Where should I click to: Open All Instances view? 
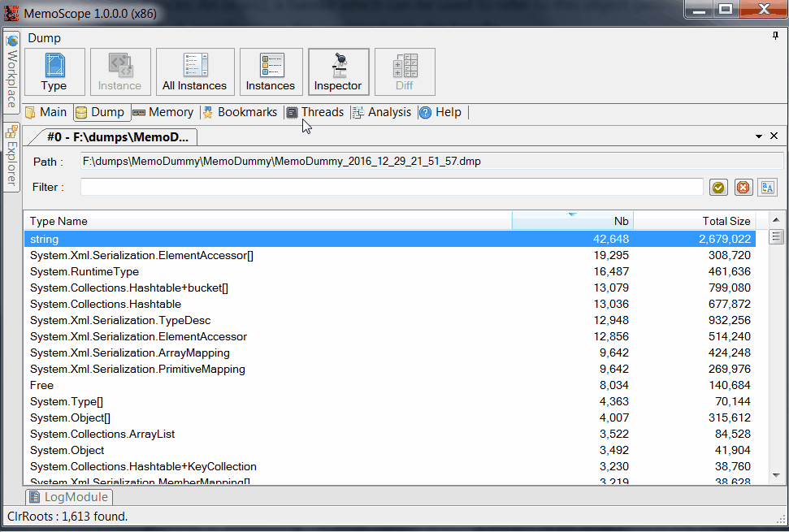coord(195,72)
